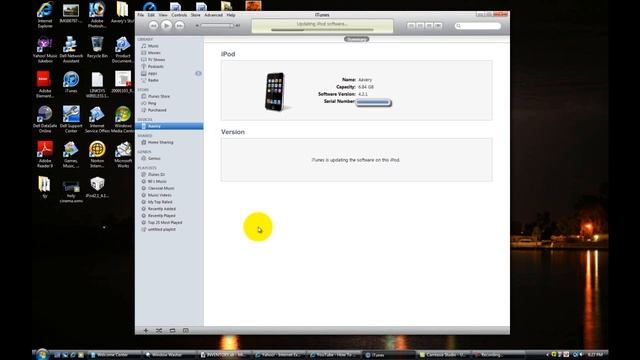Select the Classical Music playlist
This screenshot has height=360, width=640.
tap(161, 188)
